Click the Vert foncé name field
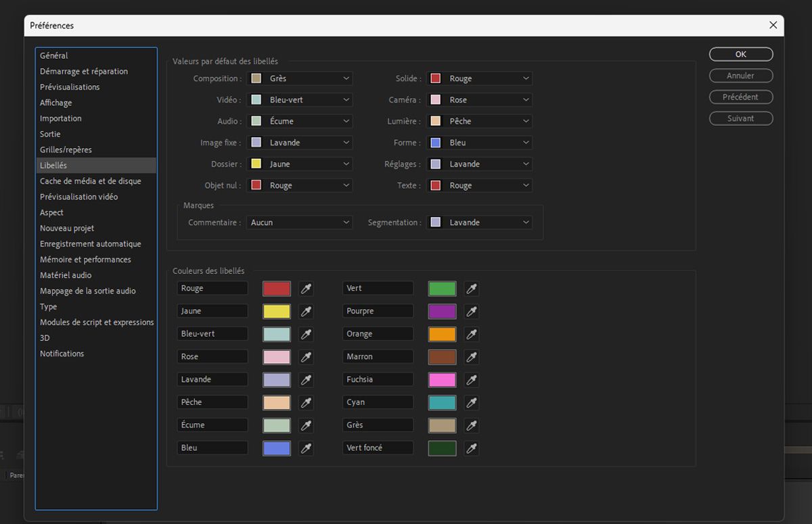The image size is (812, 524). (x=378, y=448)
